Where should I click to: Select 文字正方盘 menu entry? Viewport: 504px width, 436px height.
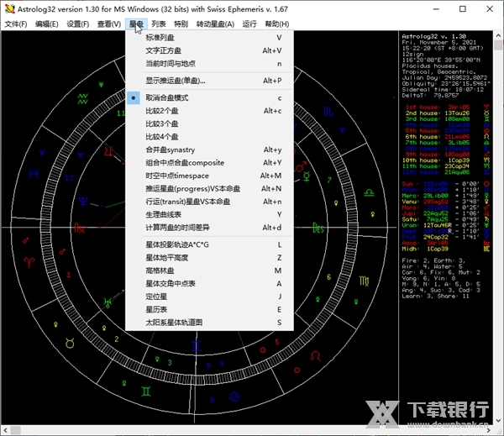tap(210, 50)
